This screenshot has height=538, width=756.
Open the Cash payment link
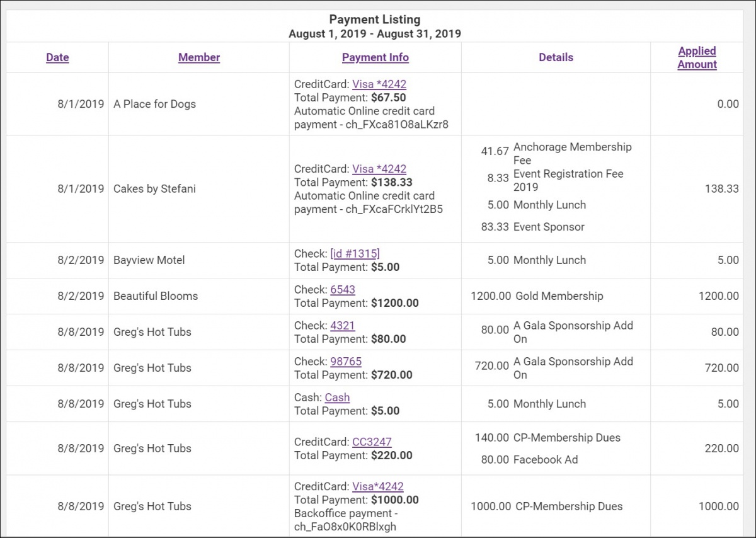click(337, 397)
